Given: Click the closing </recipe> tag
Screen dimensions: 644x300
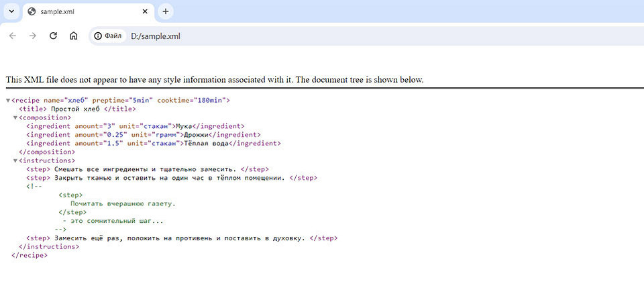Looking at the screenshot, I should tap(30, 255).
